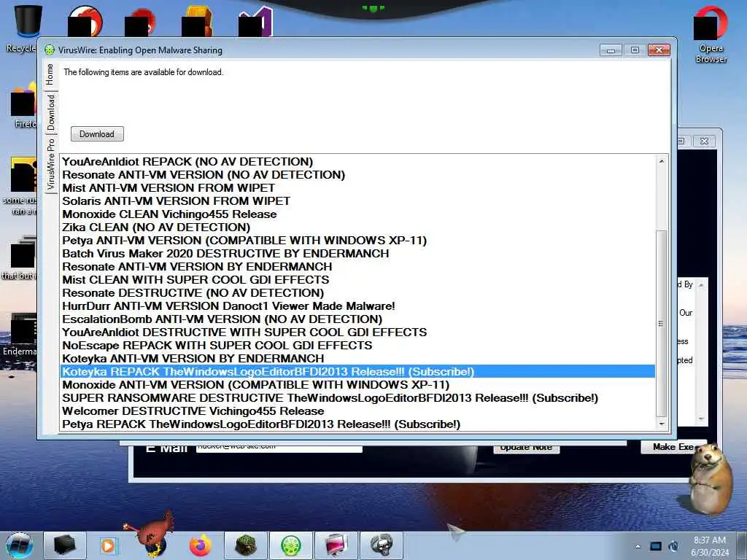Viewport: 747px width, 560px height.
Task: Select Zika CLEAN (NO AV DETECTION)
Action: (357, 227)
